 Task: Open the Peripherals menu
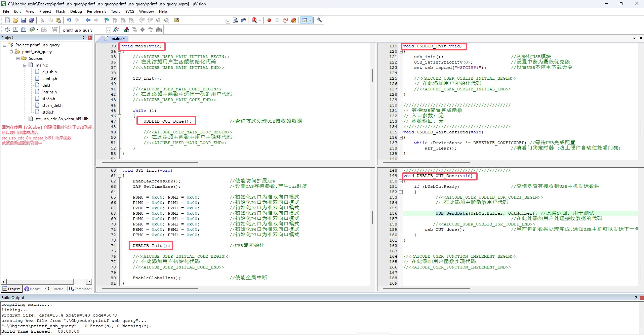point(96,11)
